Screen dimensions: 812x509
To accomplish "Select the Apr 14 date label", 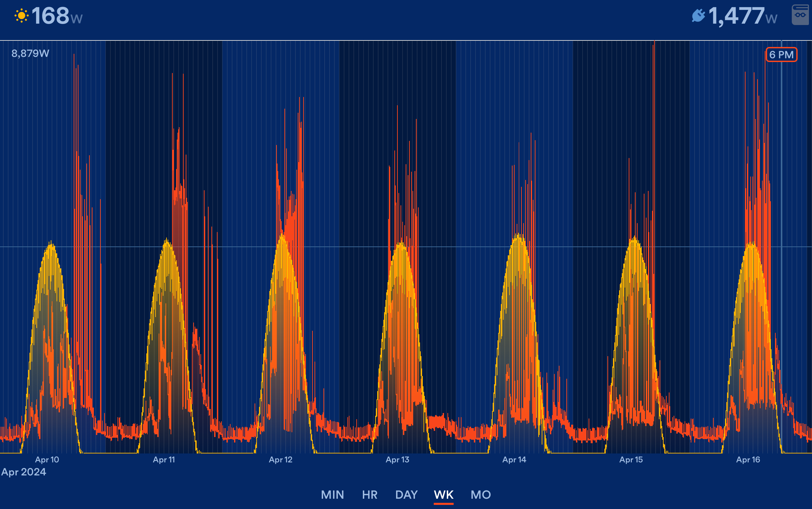I will (514, 460).
